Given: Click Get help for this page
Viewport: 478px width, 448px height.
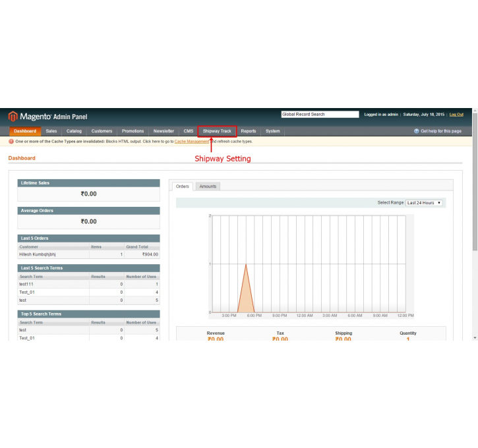Looking at the screenshot, I should tap(441, 131).
